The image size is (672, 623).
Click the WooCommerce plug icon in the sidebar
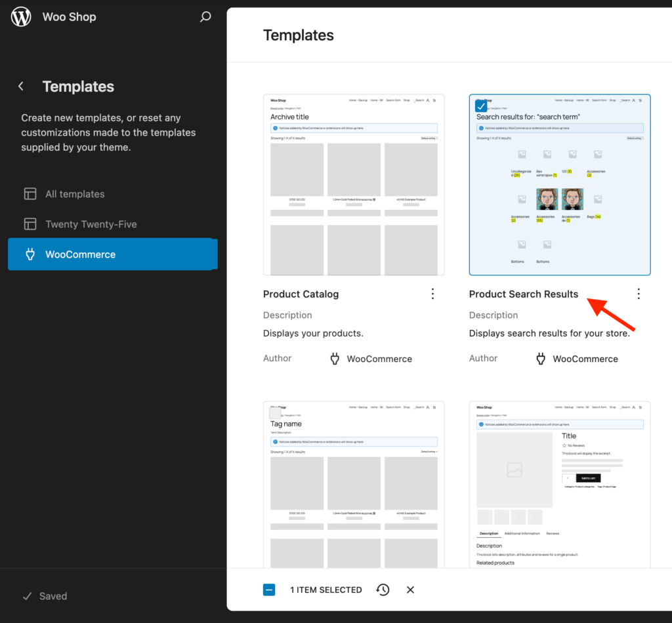click(x=30, y=254)
